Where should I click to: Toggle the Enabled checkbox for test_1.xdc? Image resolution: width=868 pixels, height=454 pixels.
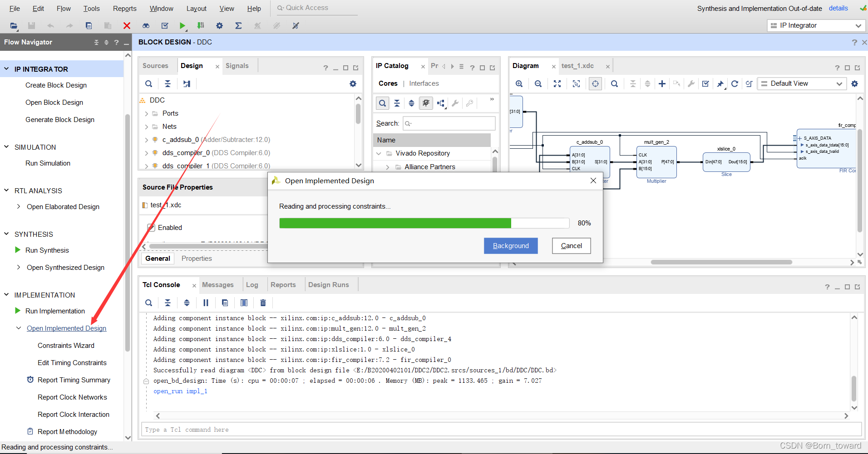[x=151, y=228]
